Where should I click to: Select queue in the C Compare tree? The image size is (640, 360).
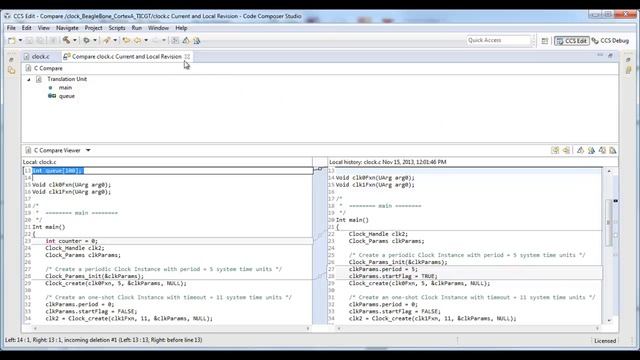(x=67, y=96)
